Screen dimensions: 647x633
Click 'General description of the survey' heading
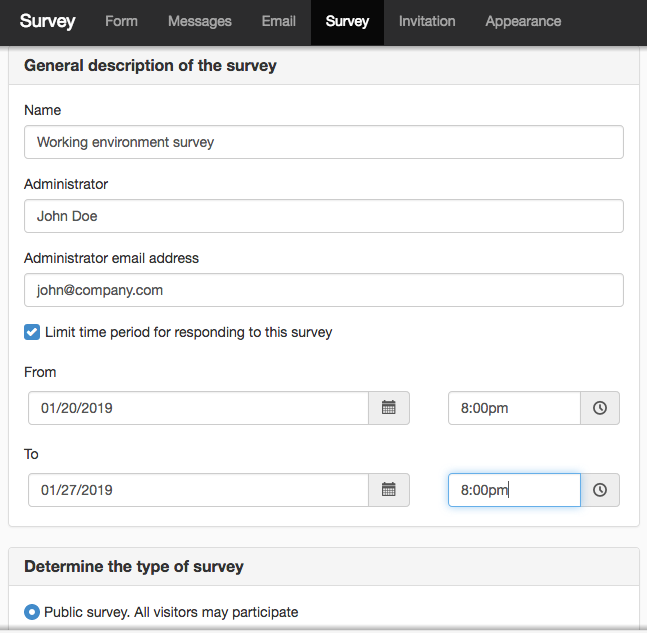pos(150,66)
